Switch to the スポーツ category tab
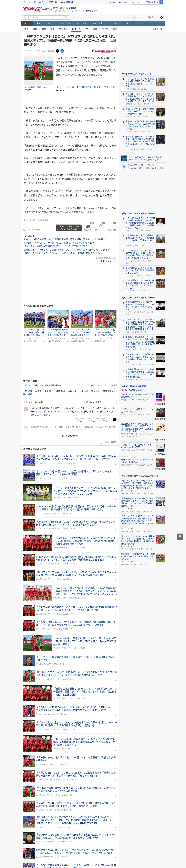This screenshot has width=186, height=868. (x=76, y=29)
